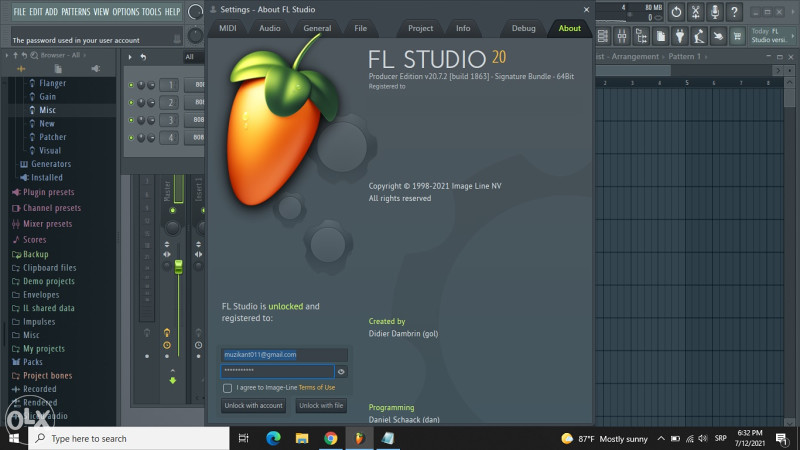Click the microphone recording icon
The height and width of the screenshot is (450, 800).
[x=715, y=12]
